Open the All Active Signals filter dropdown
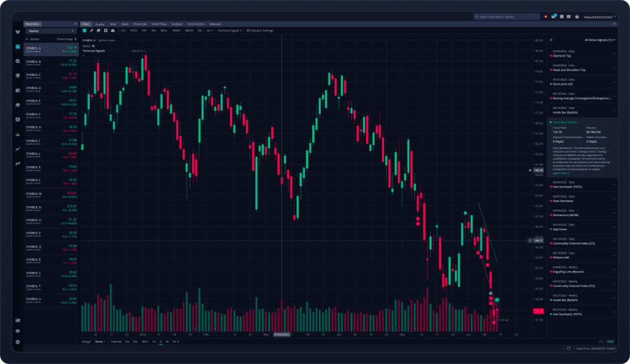 [x=599, y=39]
